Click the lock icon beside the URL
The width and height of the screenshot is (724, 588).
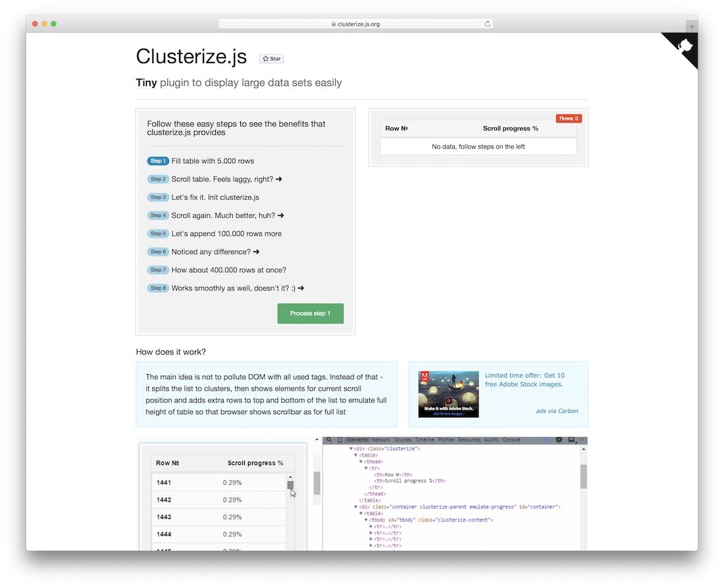click(334, 24)
